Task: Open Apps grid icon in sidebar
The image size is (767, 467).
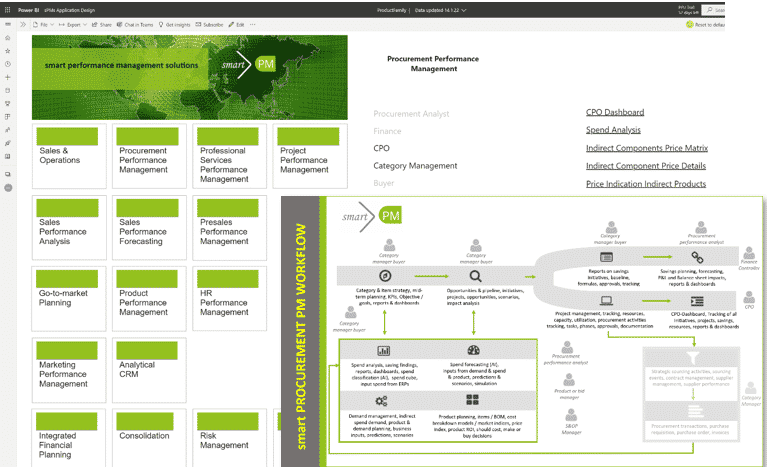Action: [x=8, y=117]
